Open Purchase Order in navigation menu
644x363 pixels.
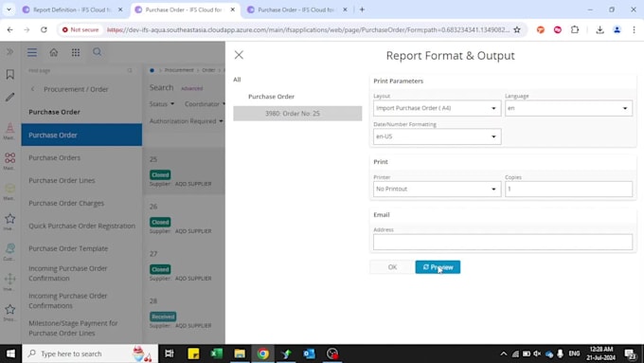(x=81, y=135)
